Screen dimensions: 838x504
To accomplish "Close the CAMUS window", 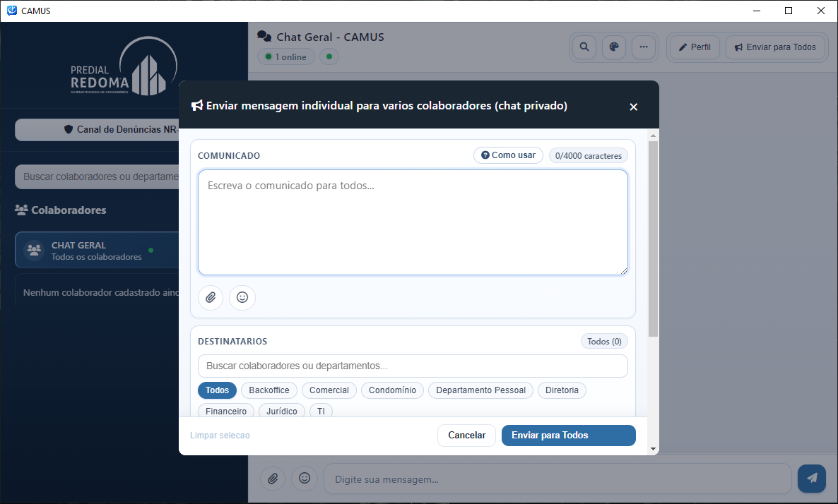I will click(x=821, y=11).
